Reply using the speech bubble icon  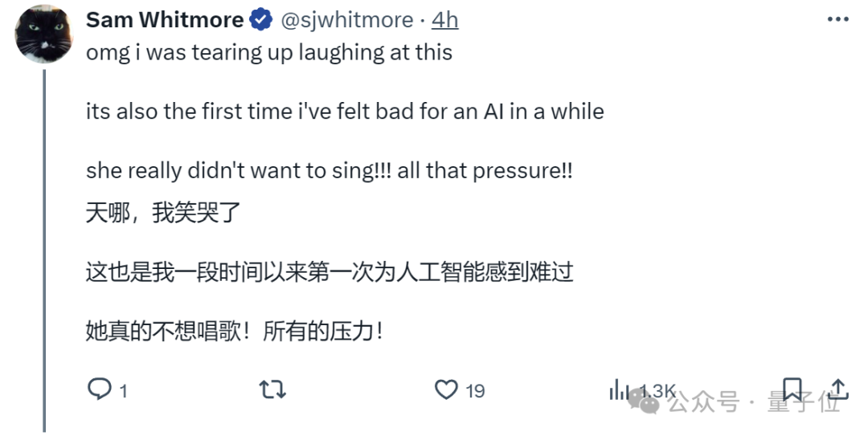(x=100, y=389)
